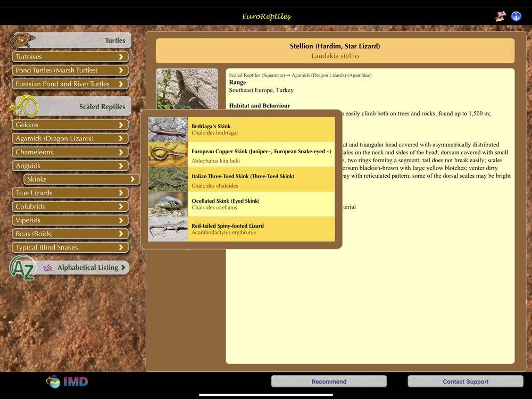Click the Scaled Reptiles (Squamata) breadcrumb
Viewport: 532px width, 399px height.
click(257, 76)
